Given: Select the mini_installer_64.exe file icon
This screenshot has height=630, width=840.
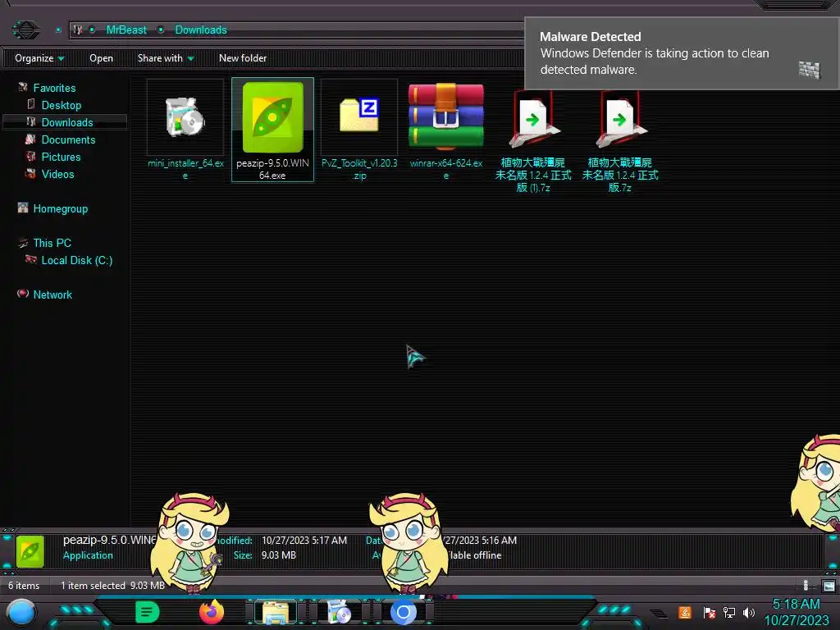Looking at the screenshot, I should pos(185,117).
